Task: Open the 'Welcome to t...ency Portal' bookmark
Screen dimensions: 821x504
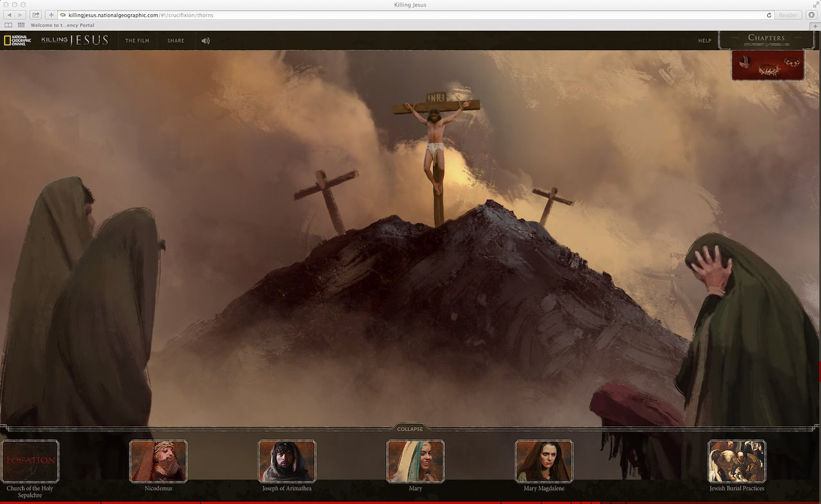Action: (62, 25)
